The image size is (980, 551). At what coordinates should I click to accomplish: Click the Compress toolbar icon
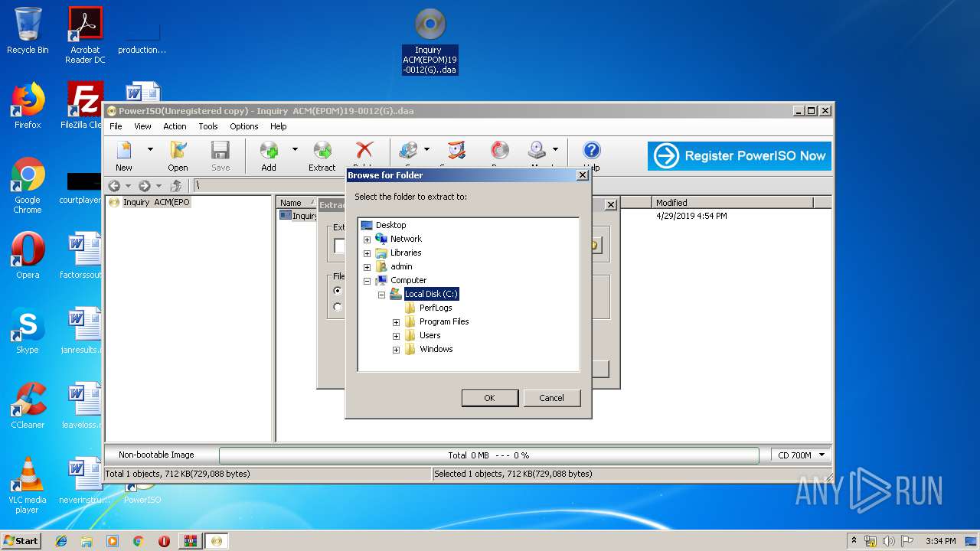point(456,152)
